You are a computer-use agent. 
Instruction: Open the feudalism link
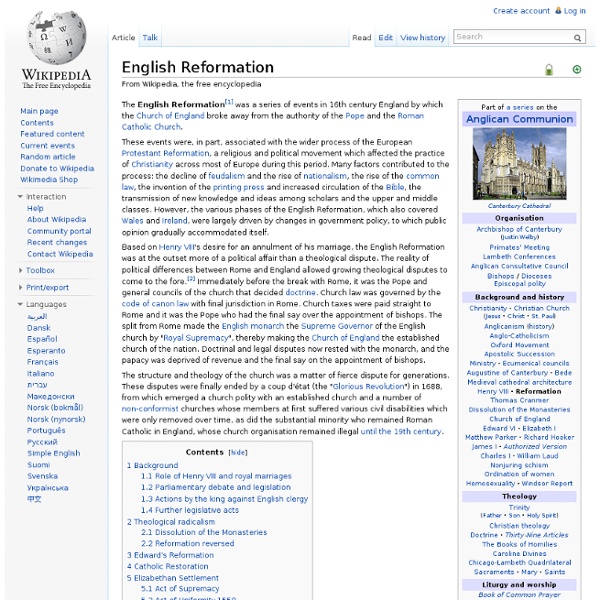tap(226, 176)
